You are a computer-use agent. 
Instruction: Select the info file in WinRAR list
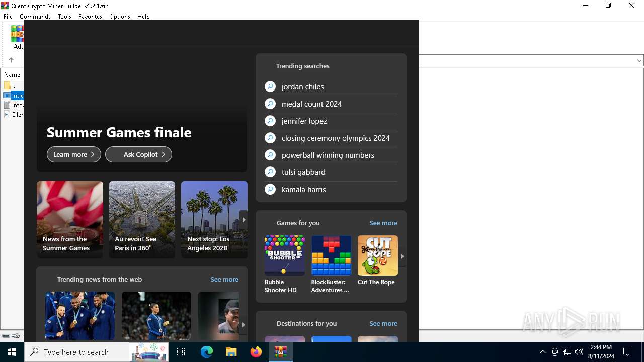pos(14,105)
